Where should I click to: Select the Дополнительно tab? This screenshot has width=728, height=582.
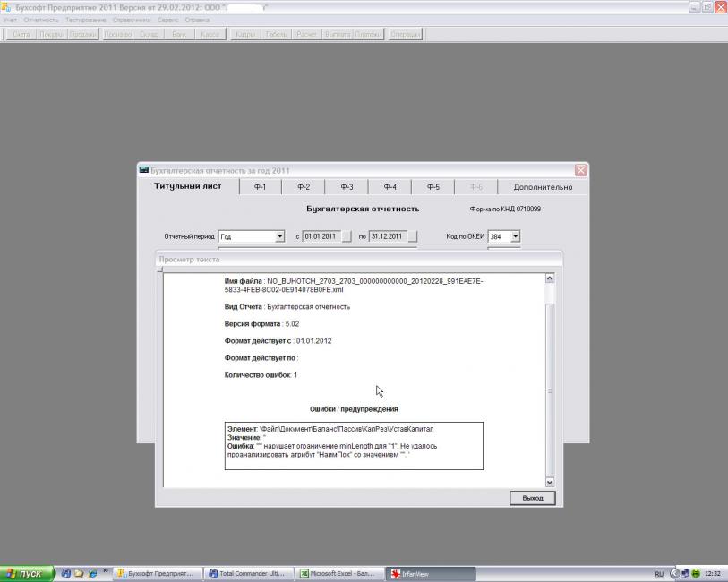pos(542,187)
